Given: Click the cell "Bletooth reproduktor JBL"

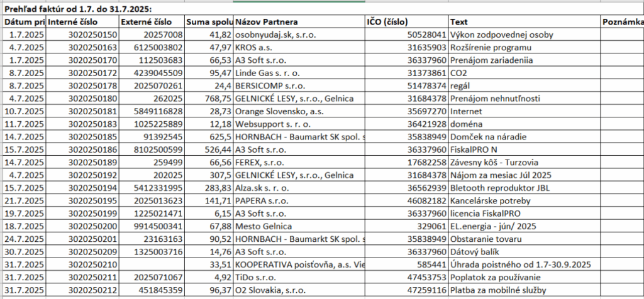Looking at the screenshot, I should click(x=525, y=188).
